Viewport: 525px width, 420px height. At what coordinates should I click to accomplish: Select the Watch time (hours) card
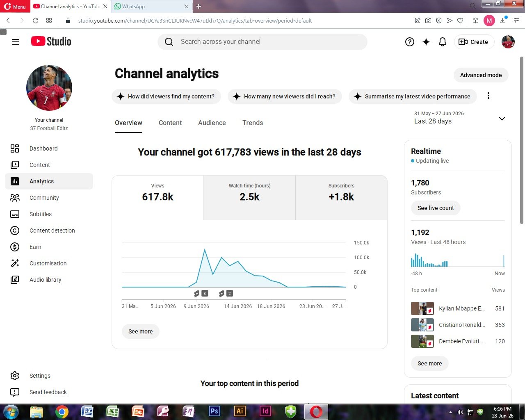point(249,198)
